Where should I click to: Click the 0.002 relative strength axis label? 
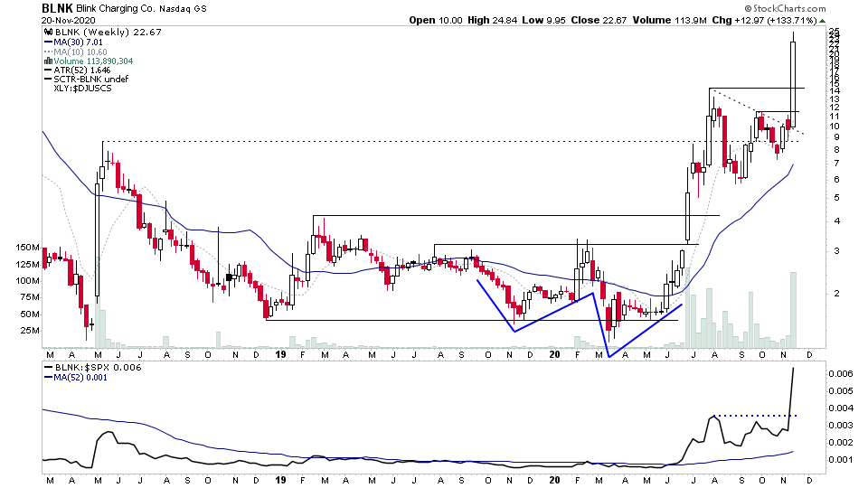(x=840, y=443)
